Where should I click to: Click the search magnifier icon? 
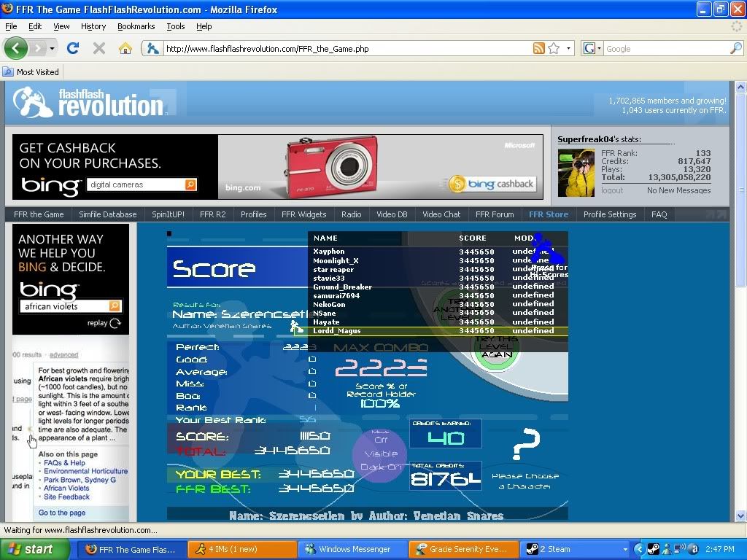coord(735,49)
